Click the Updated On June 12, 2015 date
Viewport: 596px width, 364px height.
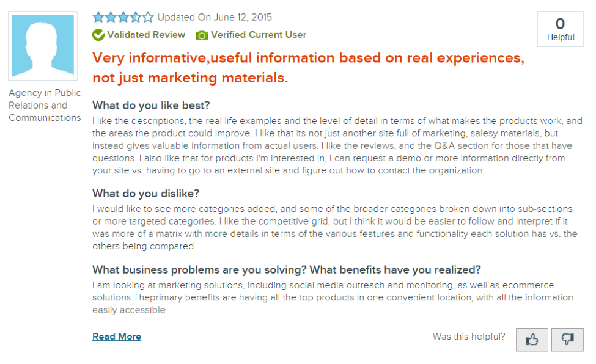pos(215,18)
